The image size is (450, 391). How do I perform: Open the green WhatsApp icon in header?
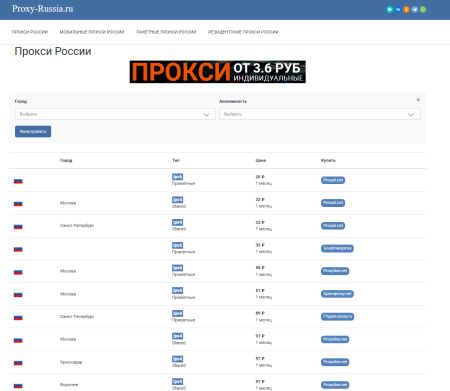point(423,9)
